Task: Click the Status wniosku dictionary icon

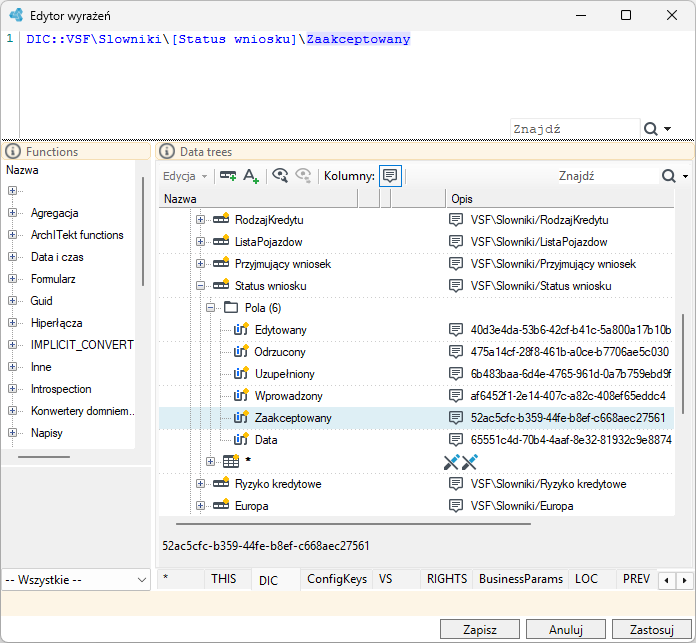Action: pyautogui.click(x=221, y=285)
